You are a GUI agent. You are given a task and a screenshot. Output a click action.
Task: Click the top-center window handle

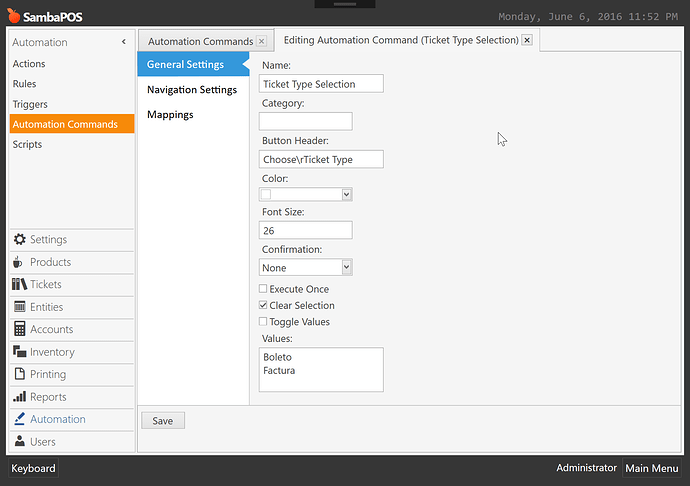pos(345,4)
